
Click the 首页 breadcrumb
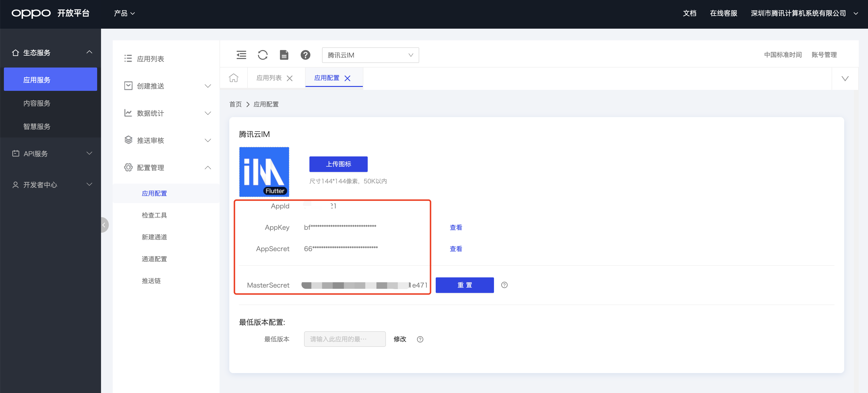(x=235, y=104)
